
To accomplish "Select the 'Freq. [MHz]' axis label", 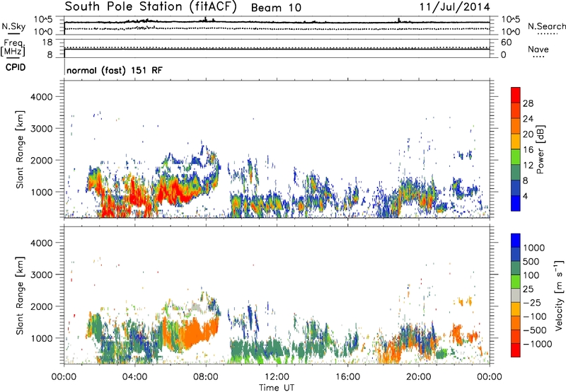I will 13,47.
